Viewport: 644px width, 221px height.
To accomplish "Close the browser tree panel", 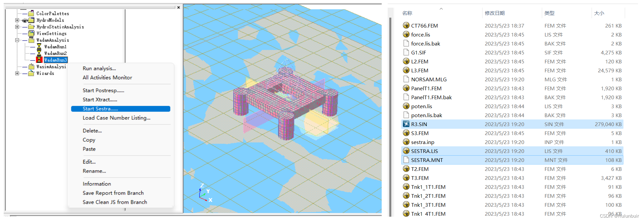I will point(178,7).
